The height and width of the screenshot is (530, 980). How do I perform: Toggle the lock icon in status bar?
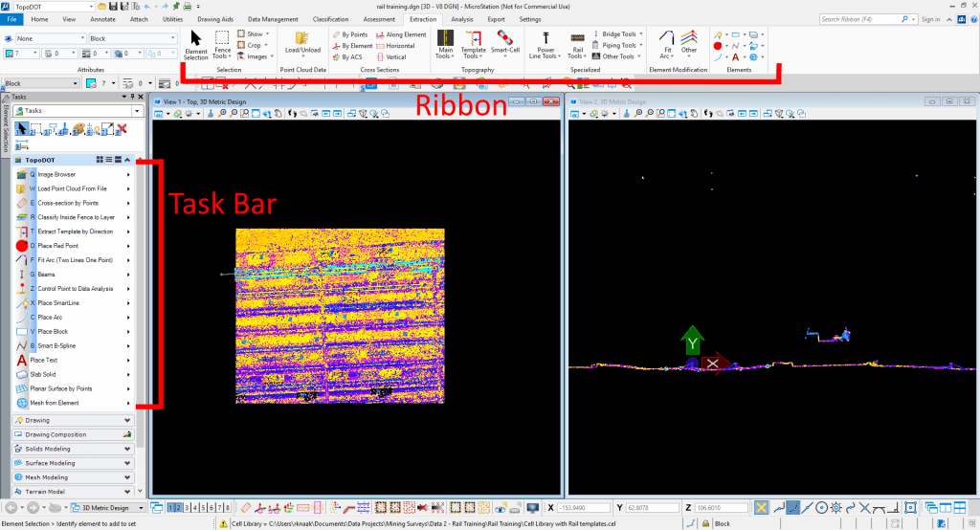click(x=705, y=524)
